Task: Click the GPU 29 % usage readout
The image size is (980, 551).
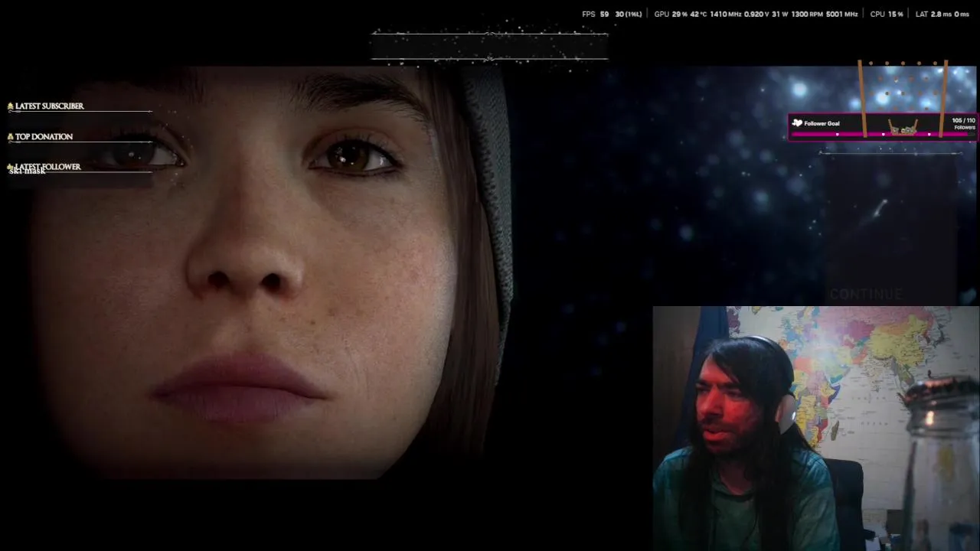Action: 671,15
